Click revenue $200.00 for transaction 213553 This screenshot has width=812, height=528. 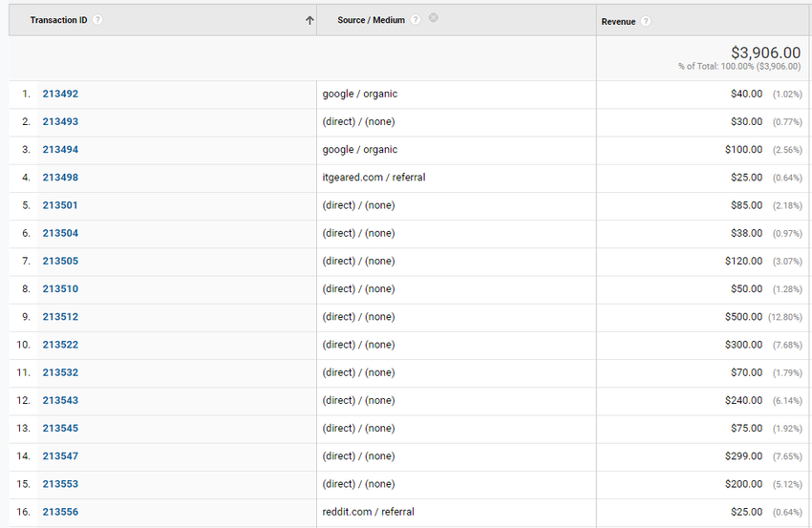click(x=743, y=484)
